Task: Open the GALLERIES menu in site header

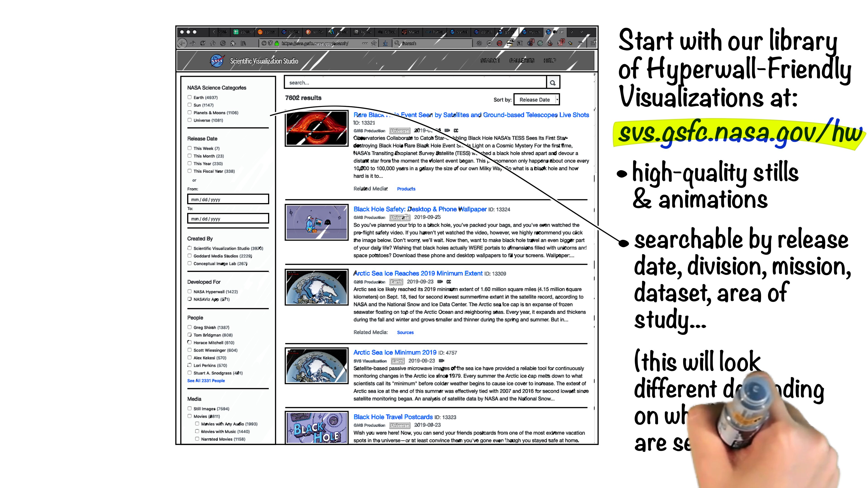Action: coord(522,61)
